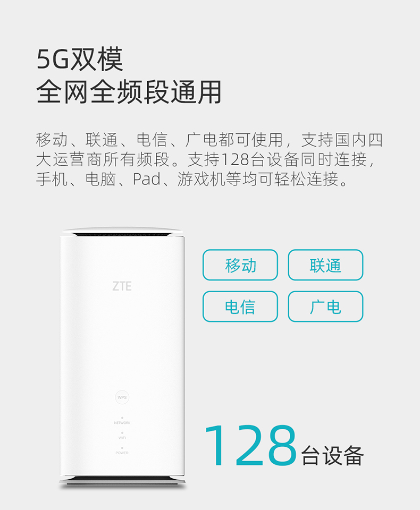Choose the 电信 carrier button
420x510 pixels.
[x=240, y=307]
